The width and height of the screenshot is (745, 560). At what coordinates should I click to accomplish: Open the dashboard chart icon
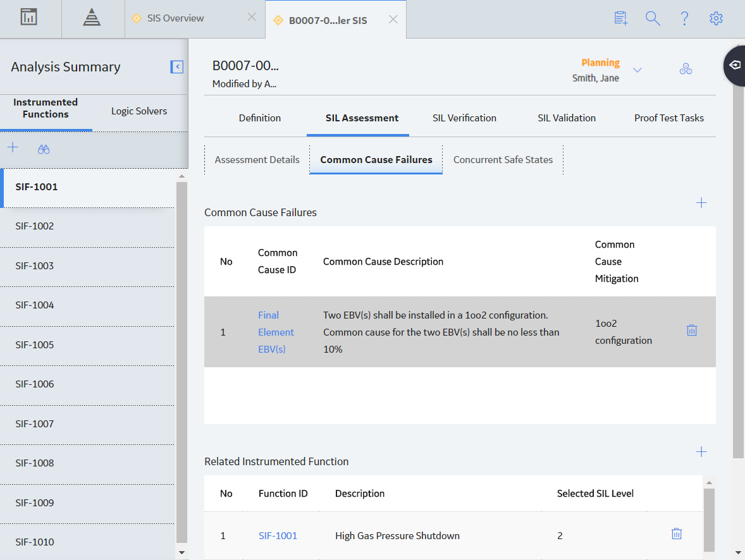click(29, 17)
